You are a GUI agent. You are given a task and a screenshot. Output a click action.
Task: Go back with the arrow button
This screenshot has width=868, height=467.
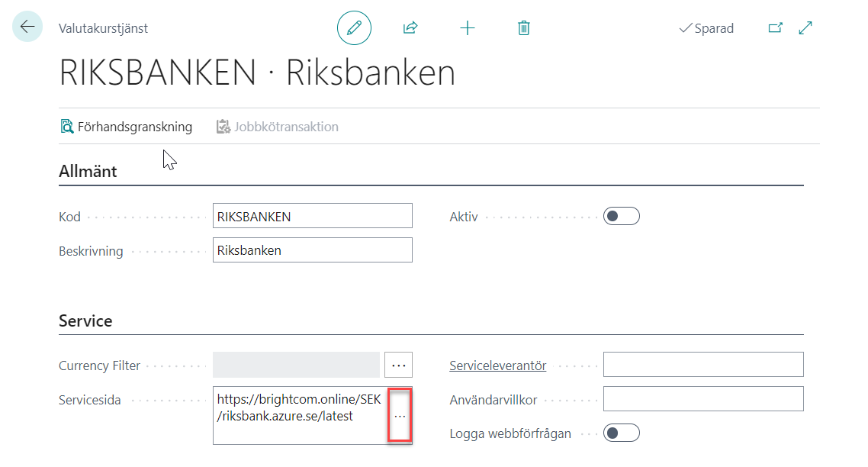[27, 27]
